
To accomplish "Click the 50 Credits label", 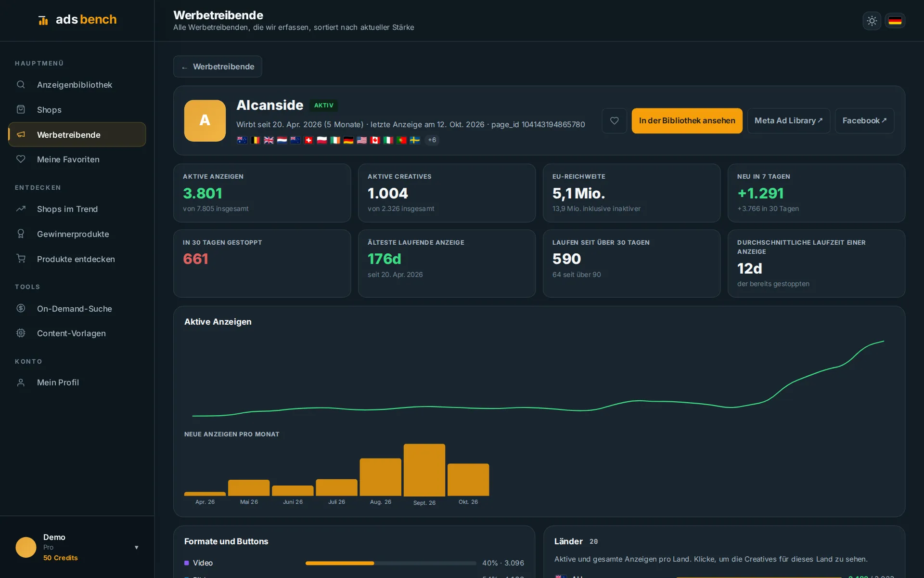I will (61, 558).
